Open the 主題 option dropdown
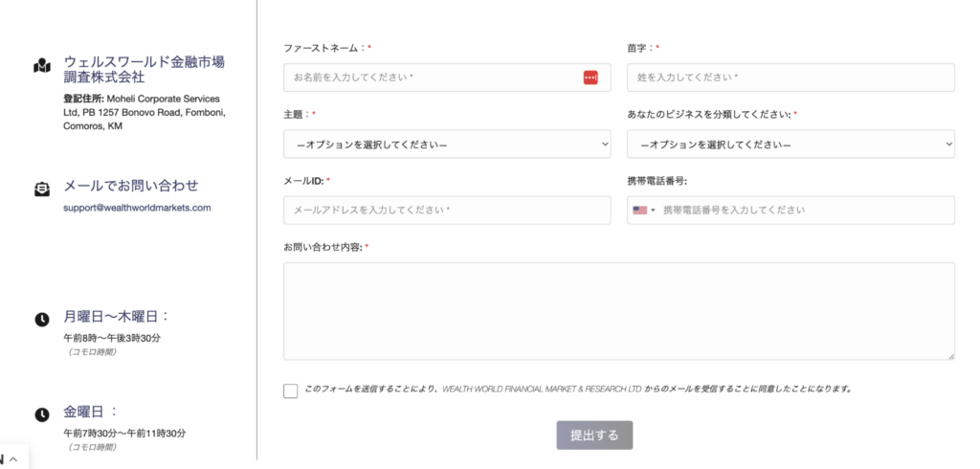 coord(447,144)
